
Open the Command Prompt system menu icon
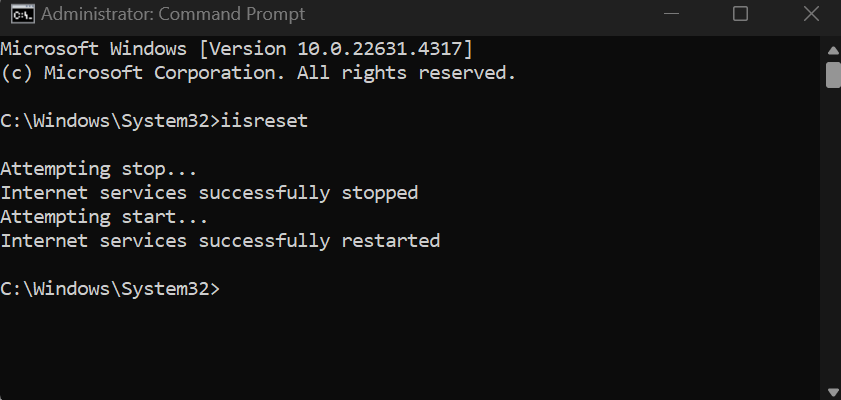22,14
